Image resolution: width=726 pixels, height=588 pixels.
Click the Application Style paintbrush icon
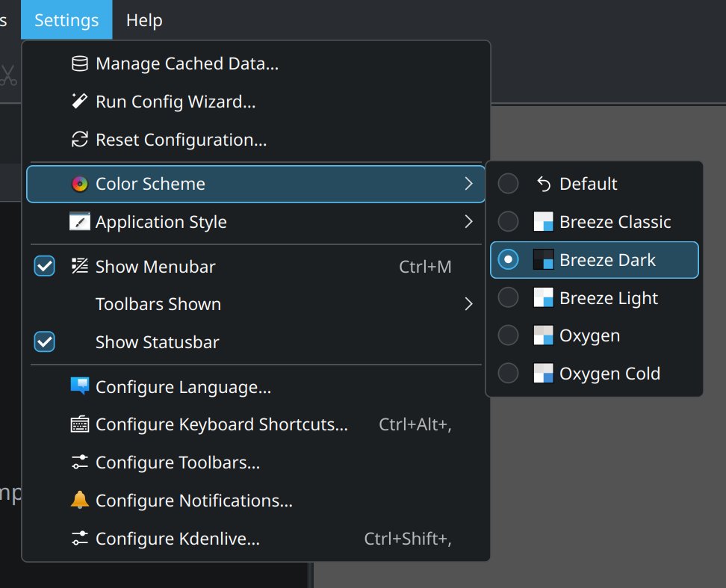pyautogui.click(x=80, y=221)
